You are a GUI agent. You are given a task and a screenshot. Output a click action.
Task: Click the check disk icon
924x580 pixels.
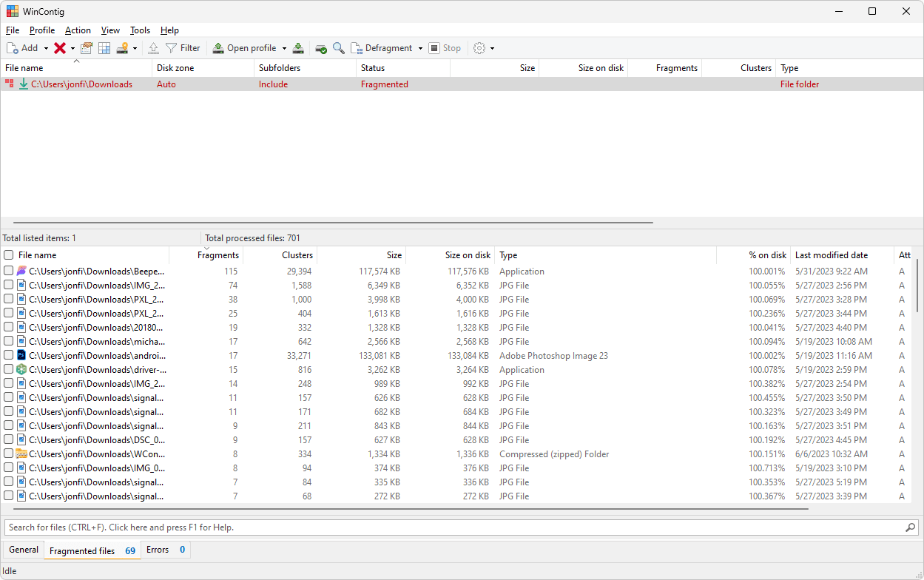point(321,48)
